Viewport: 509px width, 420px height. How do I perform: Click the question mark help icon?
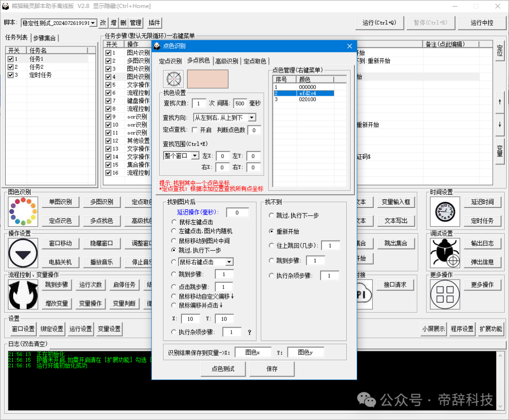click(x=249, y=332)
